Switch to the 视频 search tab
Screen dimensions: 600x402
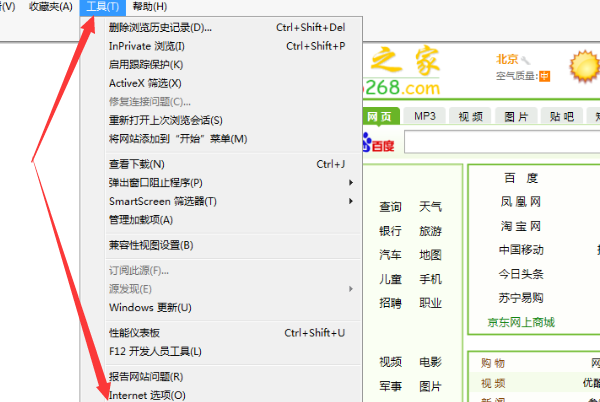coord(471,116)
